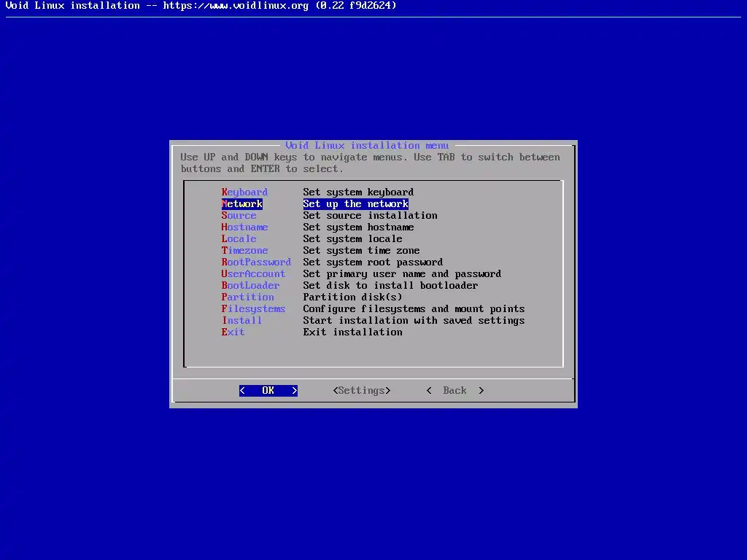This screenshot has height=560, width=747.
Task: Open the UserAccount menu entry
Action: (x=253, y=274)
